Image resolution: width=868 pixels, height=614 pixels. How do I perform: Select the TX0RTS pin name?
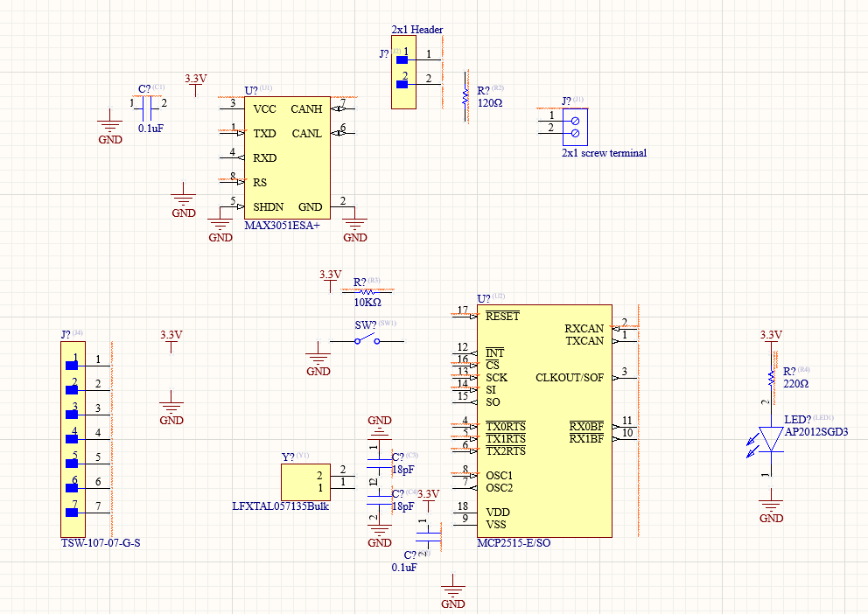tap(506, 427)
